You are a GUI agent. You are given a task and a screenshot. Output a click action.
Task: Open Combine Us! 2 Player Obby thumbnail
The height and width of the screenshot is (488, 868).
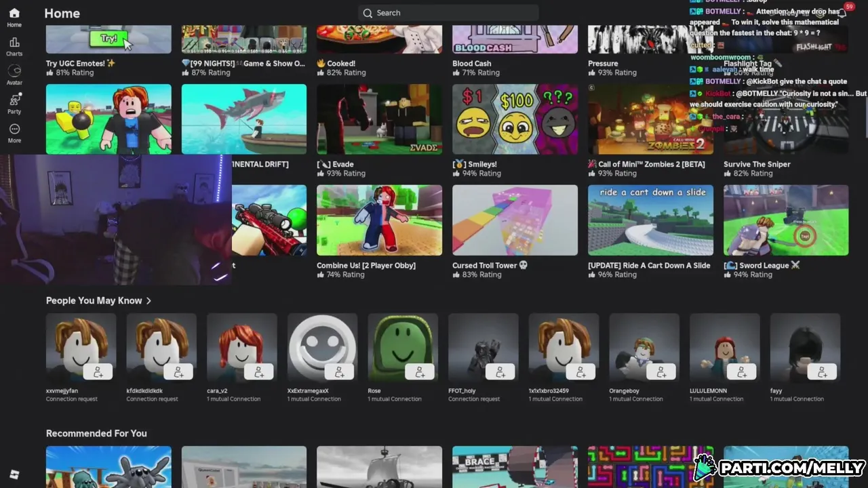pyautogui.click(x=379, y=220)
